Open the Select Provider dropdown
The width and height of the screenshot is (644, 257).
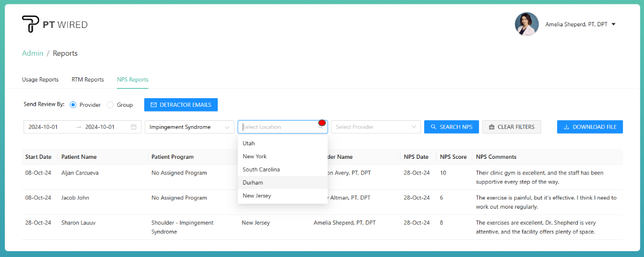pos(375,127)
